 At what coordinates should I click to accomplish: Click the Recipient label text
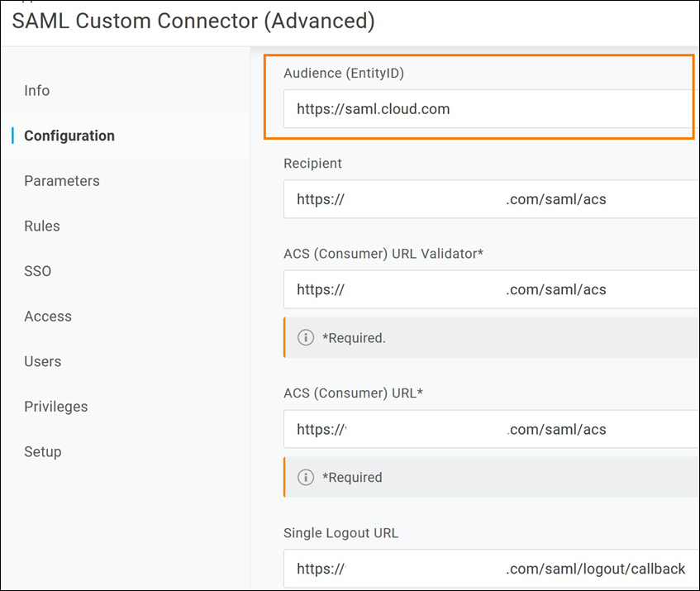(312, 163)
